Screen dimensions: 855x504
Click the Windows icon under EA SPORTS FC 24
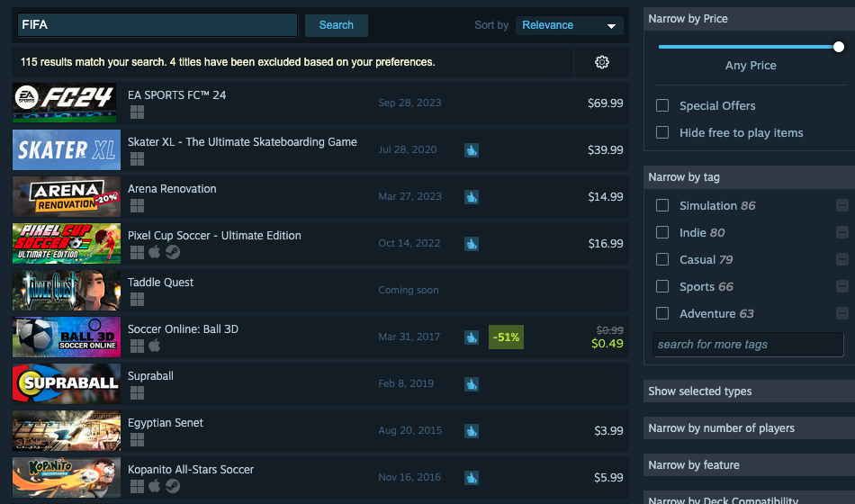[137, 112]
